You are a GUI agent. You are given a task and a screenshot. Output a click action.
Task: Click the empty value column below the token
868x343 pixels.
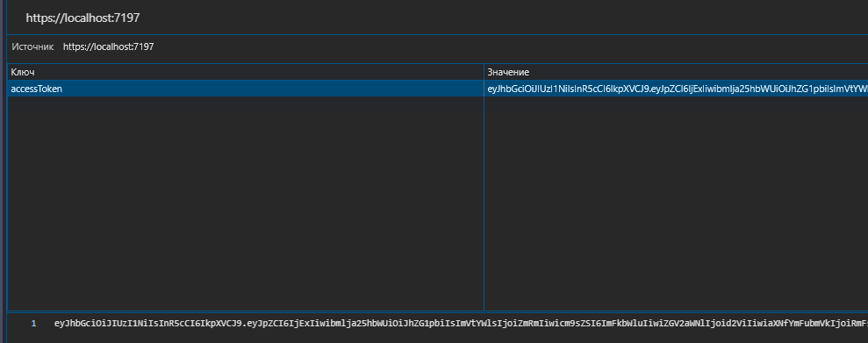677,203
